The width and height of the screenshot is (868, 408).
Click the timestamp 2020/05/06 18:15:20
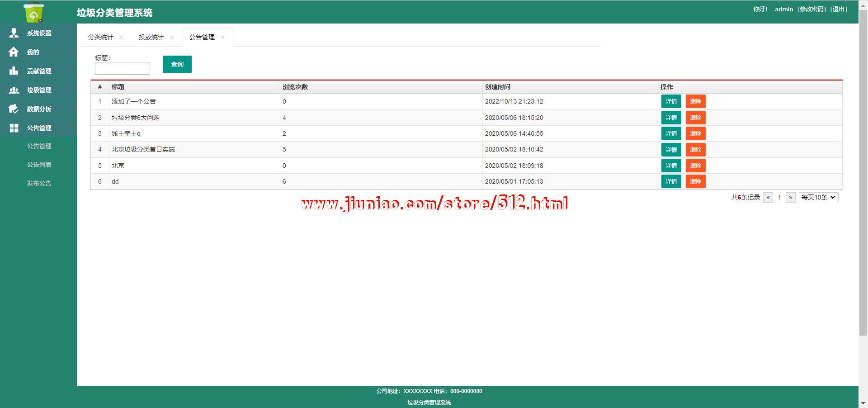pyautogui.click(x=514, y=118)
